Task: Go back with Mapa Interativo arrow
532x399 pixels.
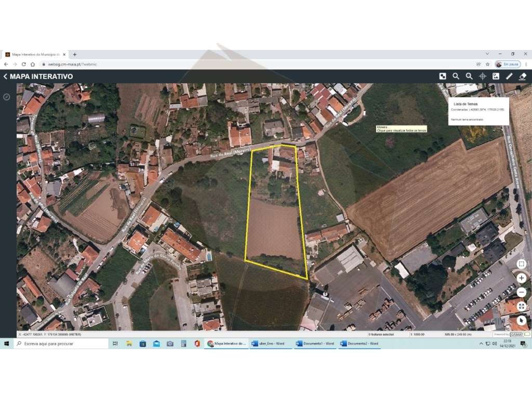Action: click(x=5, y=76)
